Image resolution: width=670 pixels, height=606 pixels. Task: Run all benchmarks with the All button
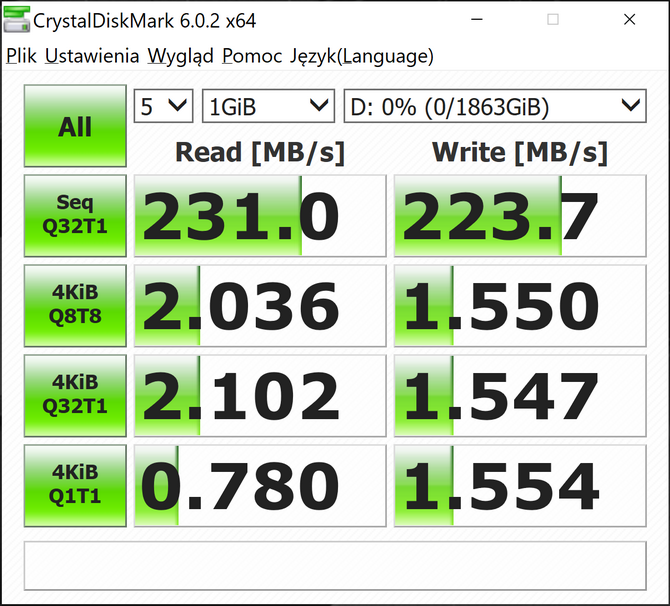click(75, 126)
